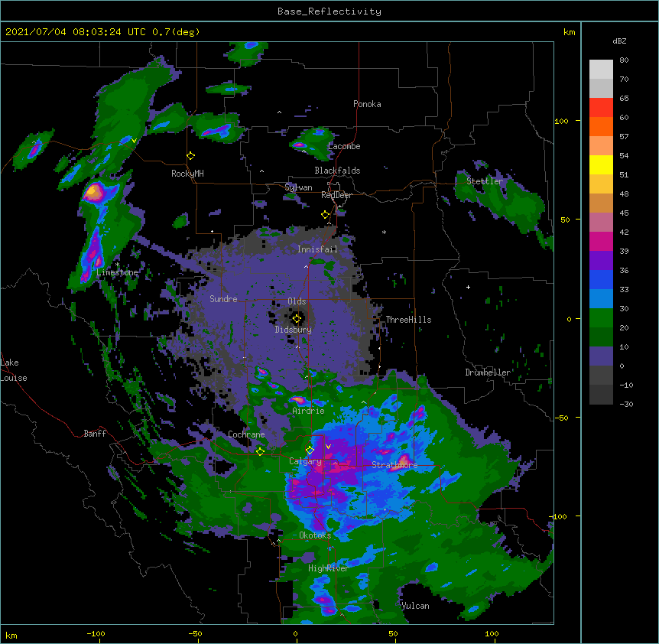Select the magenta 39–42 dBZ legend swatch
The width and height of the screenshot is (659, 644).
(x=601, y=242)
